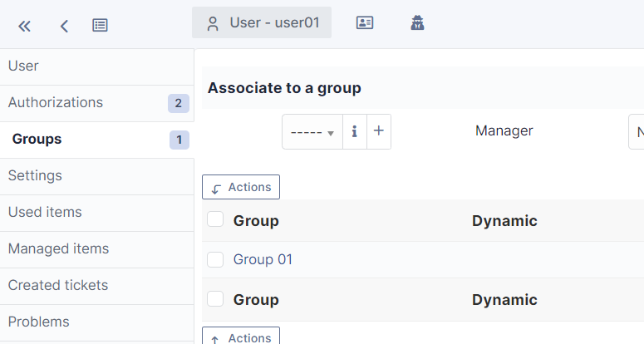Viewport: 644px width, 344px height.
Task: Toggle select-all checkbox in top header
Action: 215,219
